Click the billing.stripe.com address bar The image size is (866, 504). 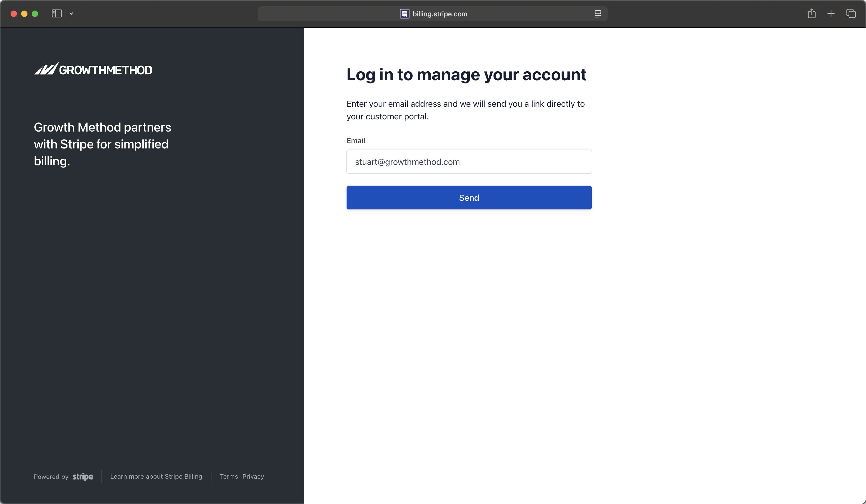tap(440, 14)
